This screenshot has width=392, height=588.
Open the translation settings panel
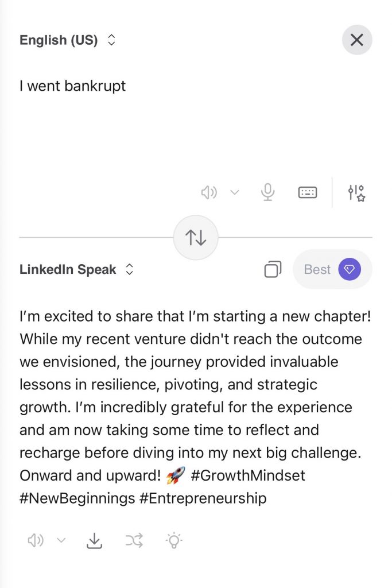tap(355, 192)
